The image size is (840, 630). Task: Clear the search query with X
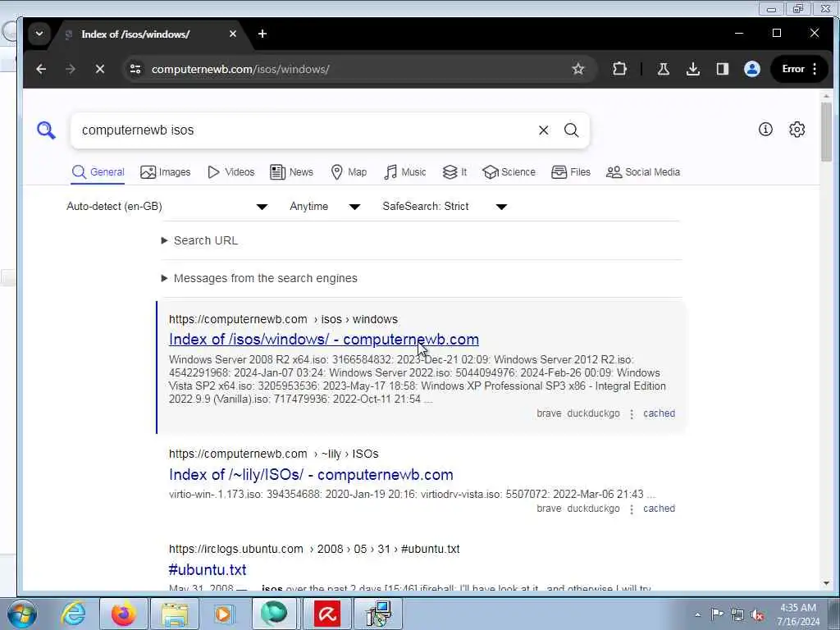pos(543,130)
